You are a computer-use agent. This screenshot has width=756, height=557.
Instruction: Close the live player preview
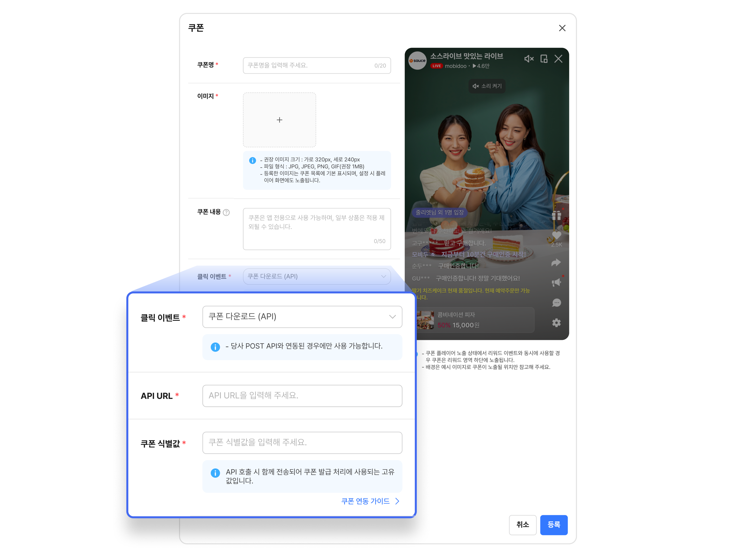coord(558,59)
